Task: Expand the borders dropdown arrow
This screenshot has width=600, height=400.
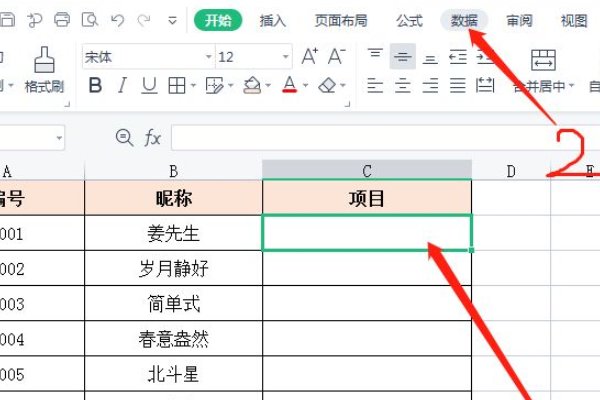Action: pos(193,85)
